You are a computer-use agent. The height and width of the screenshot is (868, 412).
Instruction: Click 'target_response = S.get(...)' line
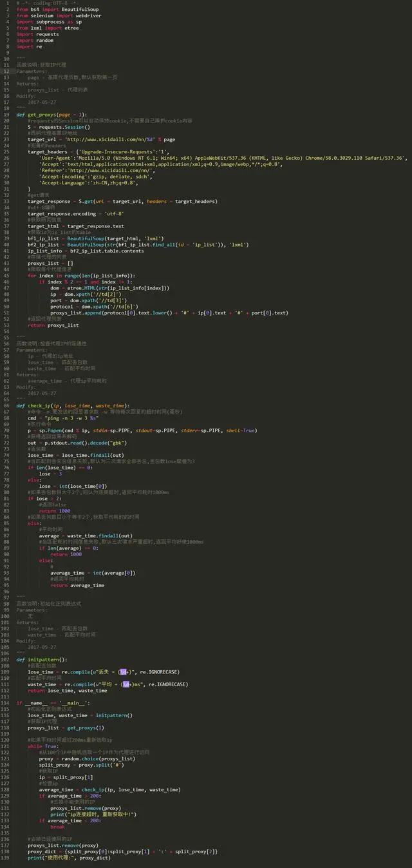[x=122, y=201]
